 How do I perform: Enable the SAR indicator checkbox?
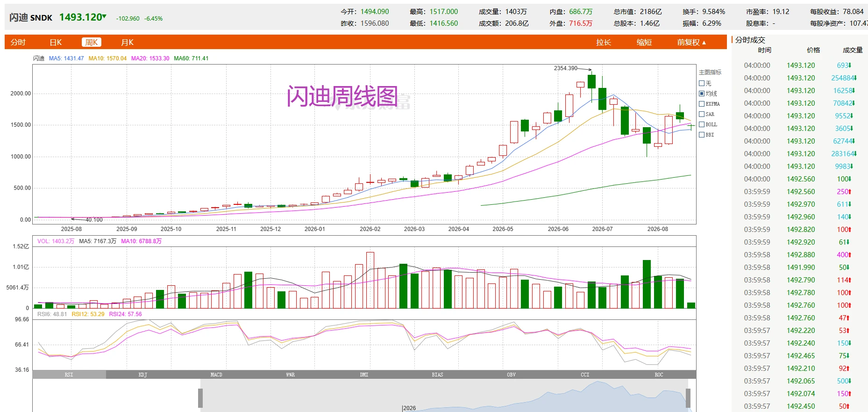(x=702, y=114)
